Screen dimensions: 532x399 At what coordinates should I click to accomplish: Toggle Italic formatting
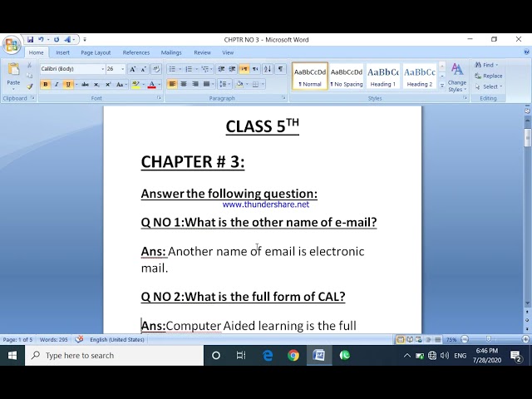click(57, 85)
